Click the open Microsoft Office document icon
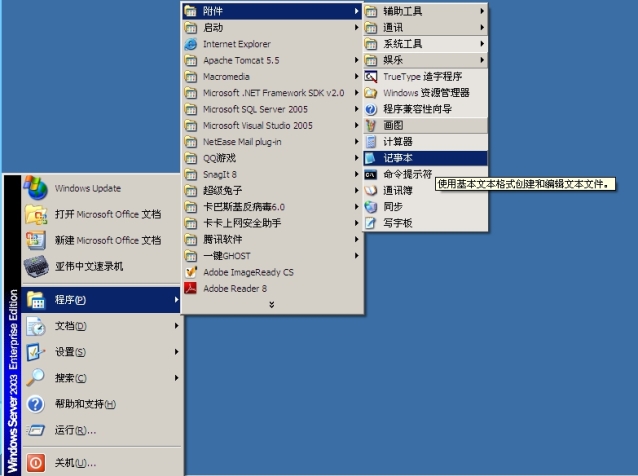This screenshot has height=476, width=638. [x=35, y=214]
